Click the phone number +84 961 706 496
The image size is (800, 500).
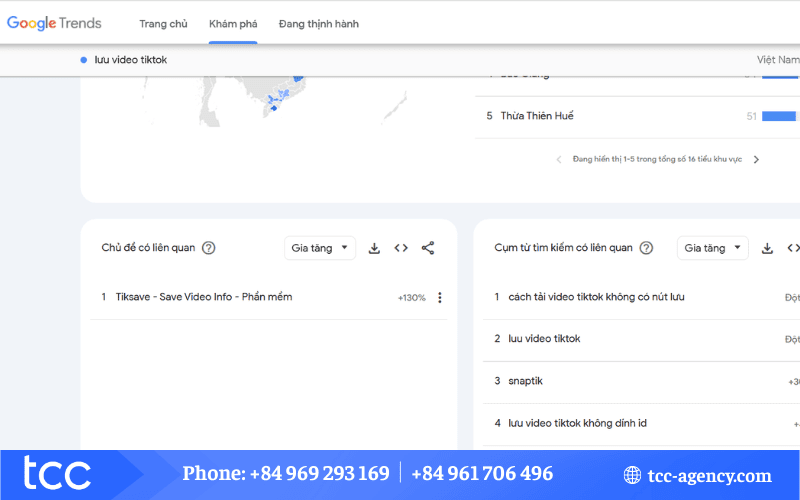point(482,473)
